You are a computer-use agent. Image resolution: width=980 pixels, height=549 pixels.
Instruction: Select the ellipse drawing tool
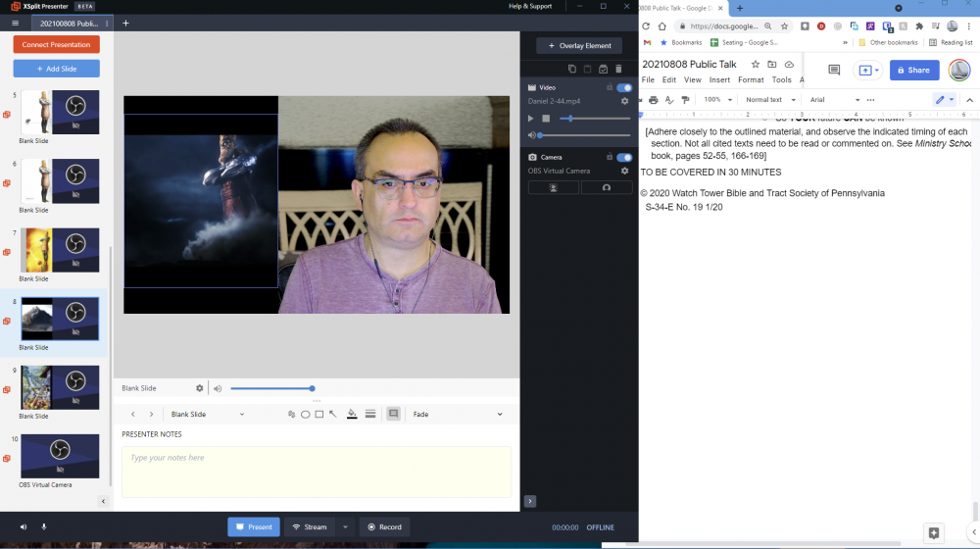[306, 414]
